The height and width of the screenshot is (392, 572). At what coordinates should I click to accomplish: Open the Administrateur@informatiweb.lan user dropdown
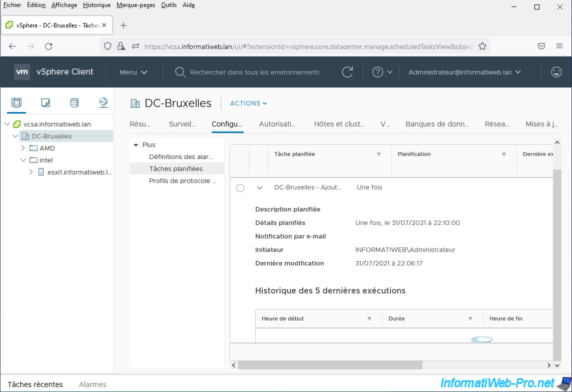pyautogui.click(x=464, y=72)
